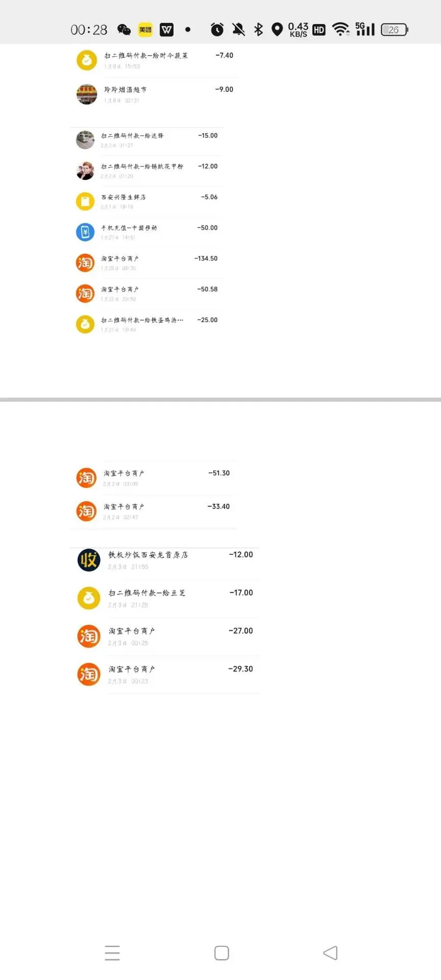
Task: Open the 西安兴隆生鲜店 -5.06 entry
Action: tap(146, 202)
